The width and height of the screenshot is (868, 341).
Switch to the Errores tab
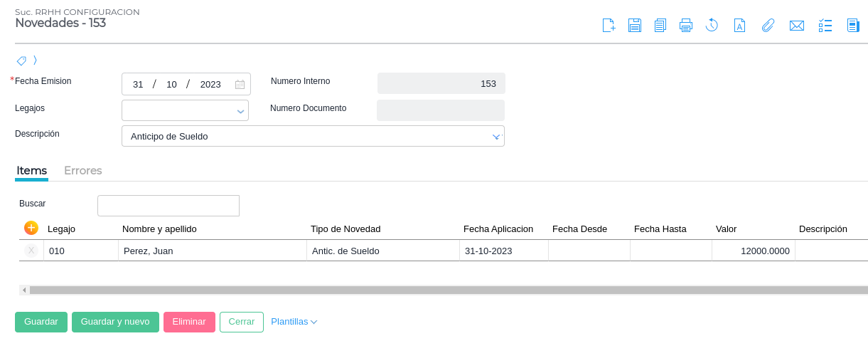coord(83,171)
